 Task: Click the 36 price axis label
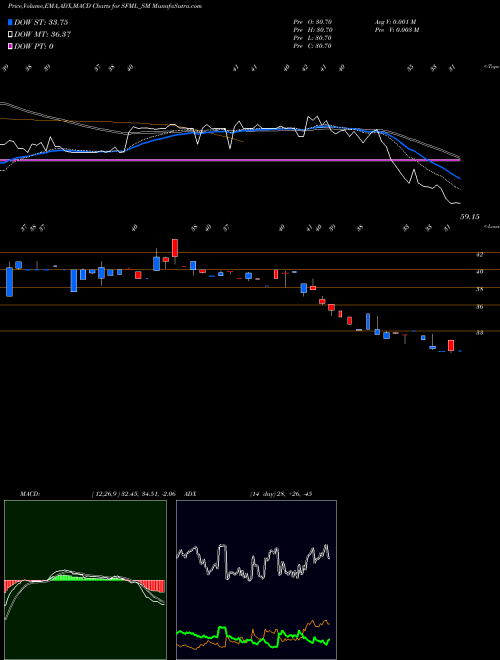point(479,307)
